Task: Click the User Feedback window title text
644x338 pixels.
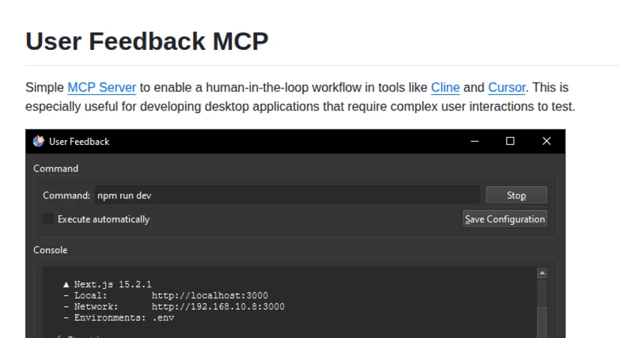Action: [78, 141]
